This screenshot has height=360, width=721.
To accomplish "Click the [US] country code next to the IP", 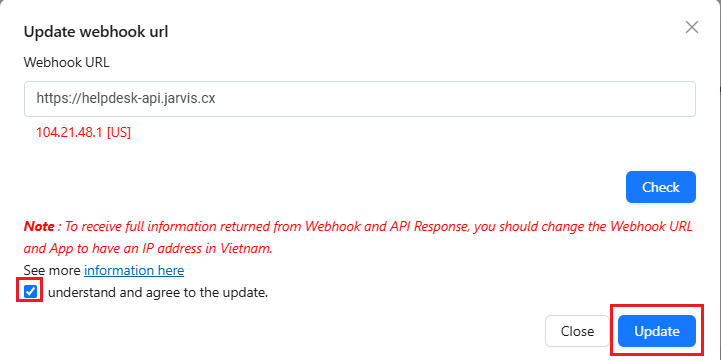I will (119, 133).
